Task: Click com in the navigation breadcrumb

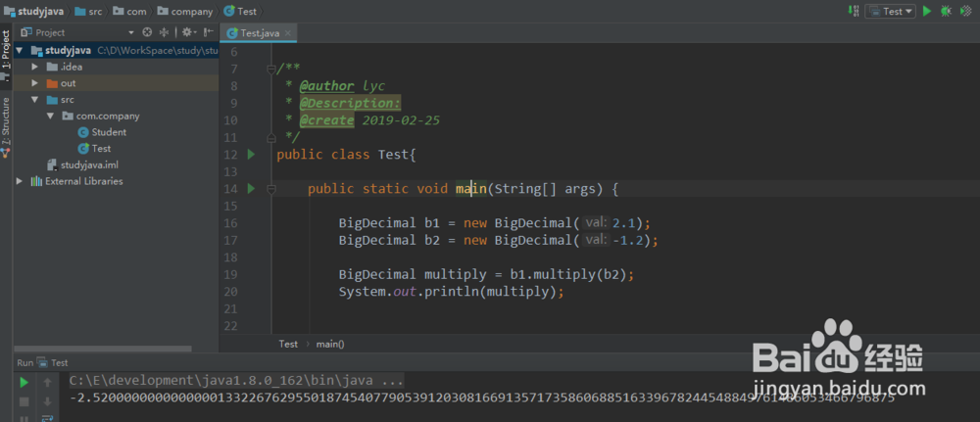Action: 128,11
